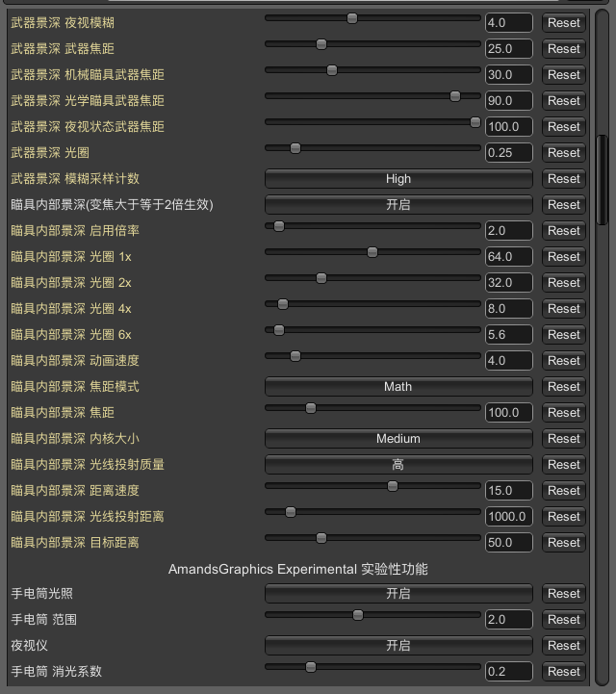616x694 pixels.
Task: Open 瞄具内部景深 焦距模式 Math dropdown
Action: pos(398,386)
